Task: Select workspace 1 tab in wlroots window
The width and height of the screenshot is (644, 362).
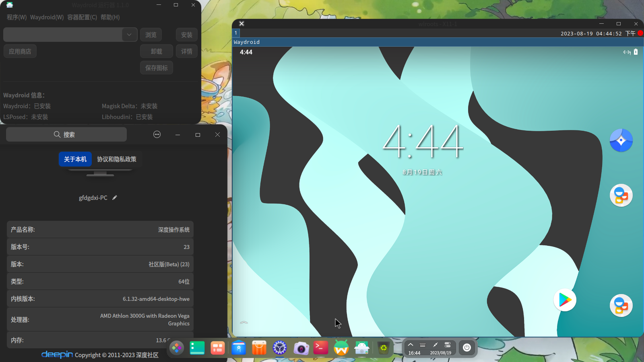Action: click(236, 33)
